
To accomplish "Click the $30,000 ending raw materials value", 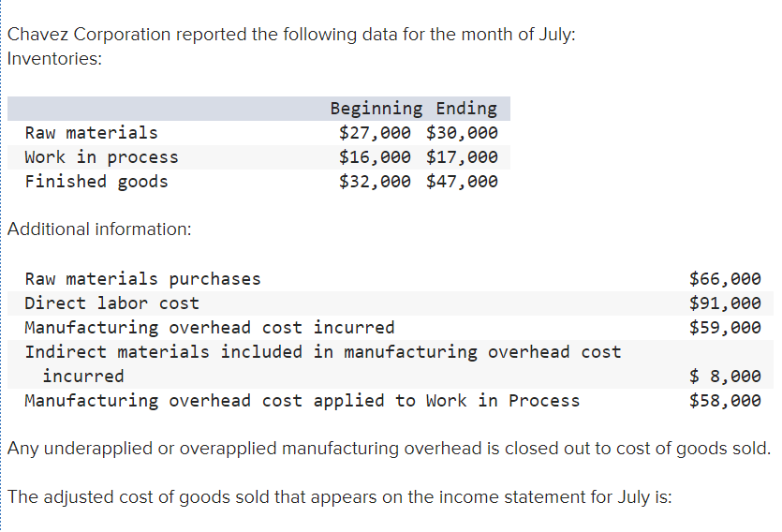I will coord(462,133).
